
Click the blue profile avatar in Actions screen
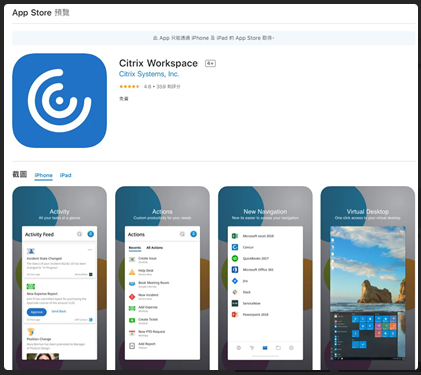[194, 234]
